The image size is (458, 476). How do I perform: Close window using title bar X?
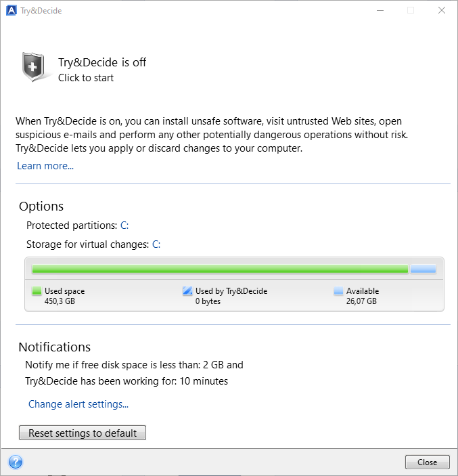point(441,11)
